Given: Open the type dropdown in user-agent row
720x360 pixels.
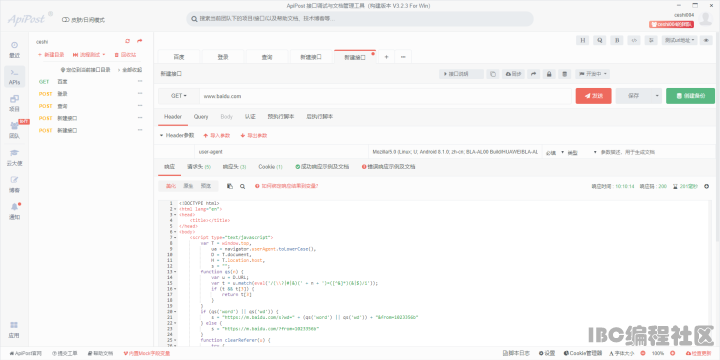Looking at the screenshot, I should click(582, 152).
